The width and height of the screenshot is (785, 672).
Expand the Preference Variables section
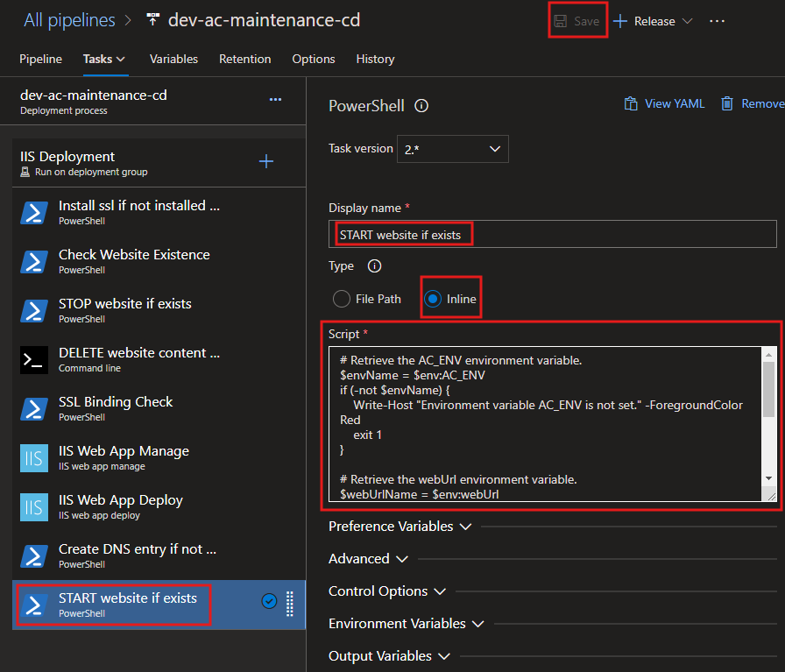point(400,527)
